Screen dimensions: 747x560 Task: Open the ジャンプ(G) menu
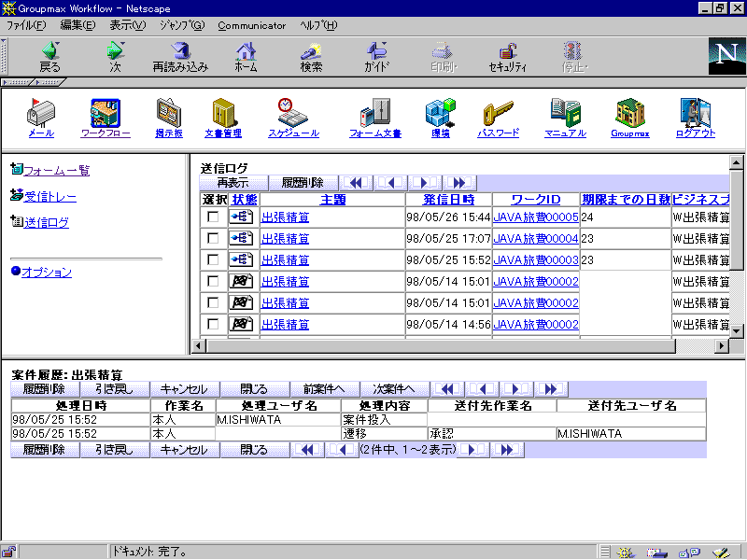pyautogui.click(x=182, y=25)
